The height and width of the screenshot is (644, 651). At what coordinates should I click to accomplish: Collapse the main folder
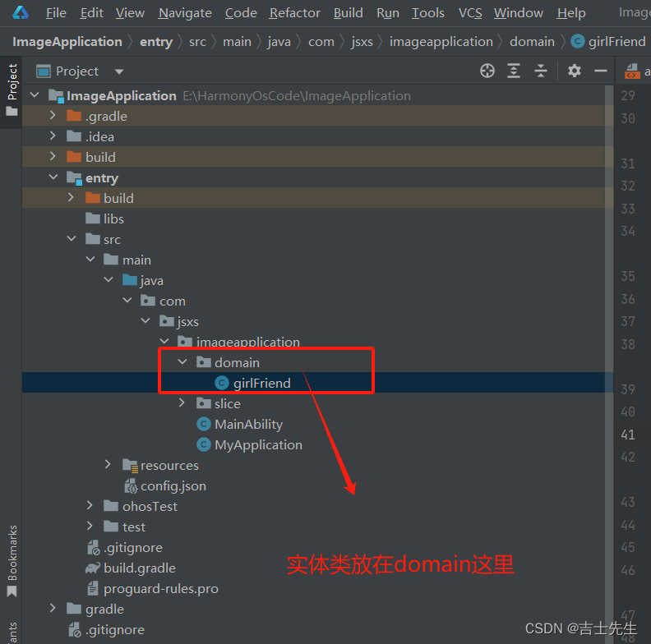[x=90, y=260]
